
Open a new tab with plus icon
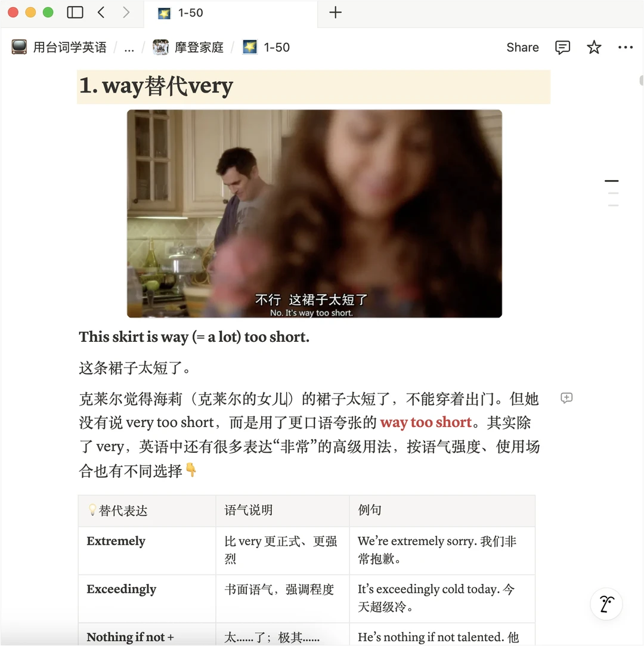pos(336,13)
